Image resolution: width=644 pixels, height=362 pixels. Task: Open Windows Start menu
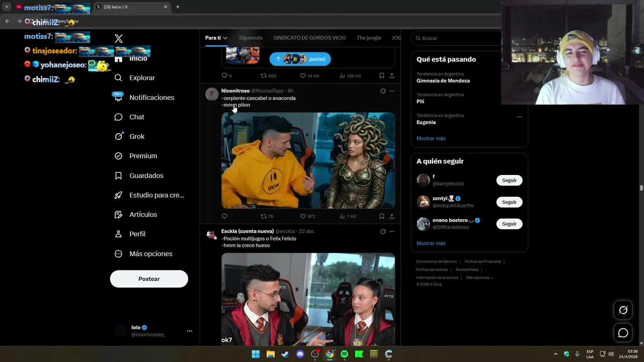(x=256, y=354)
